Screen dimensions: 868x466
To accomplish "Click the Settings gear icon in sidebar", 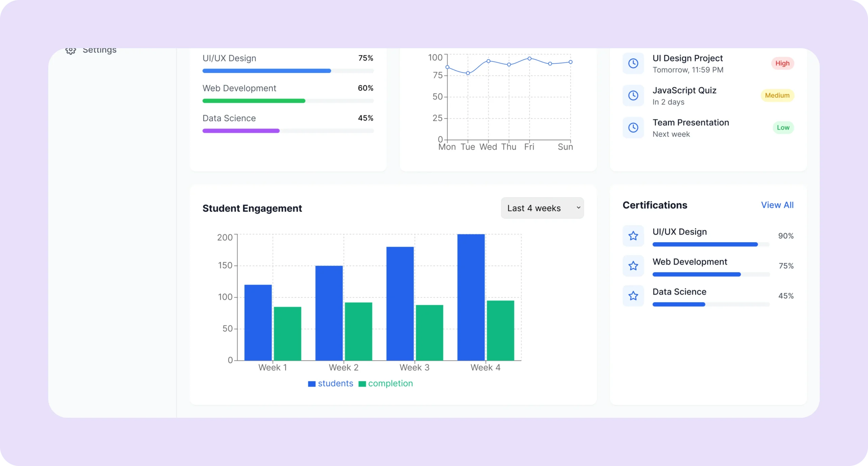I will [71, 51].
